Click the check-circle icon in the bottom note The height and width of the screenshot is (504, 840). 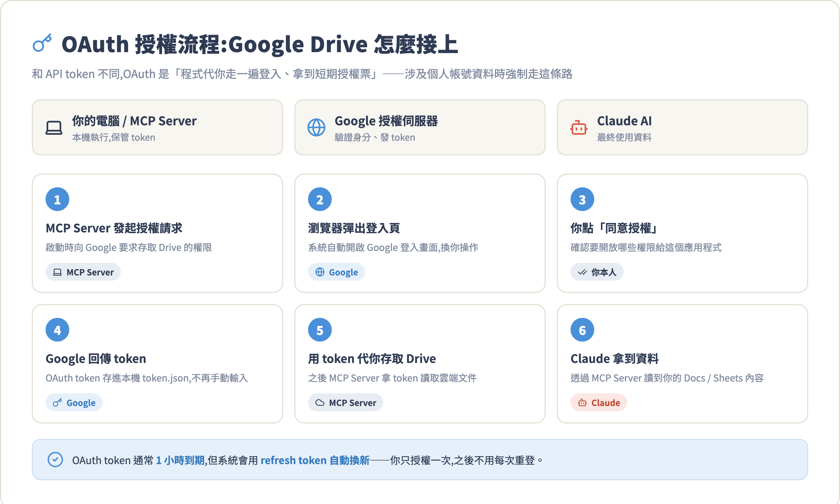click(55, 460)
